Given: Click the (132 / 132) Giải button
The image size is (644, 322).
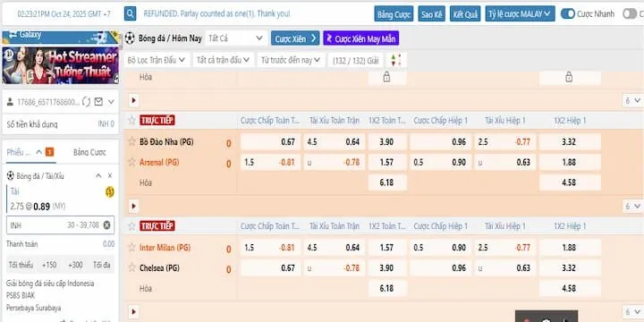Looking at the screenshot, I should [356, 60].
